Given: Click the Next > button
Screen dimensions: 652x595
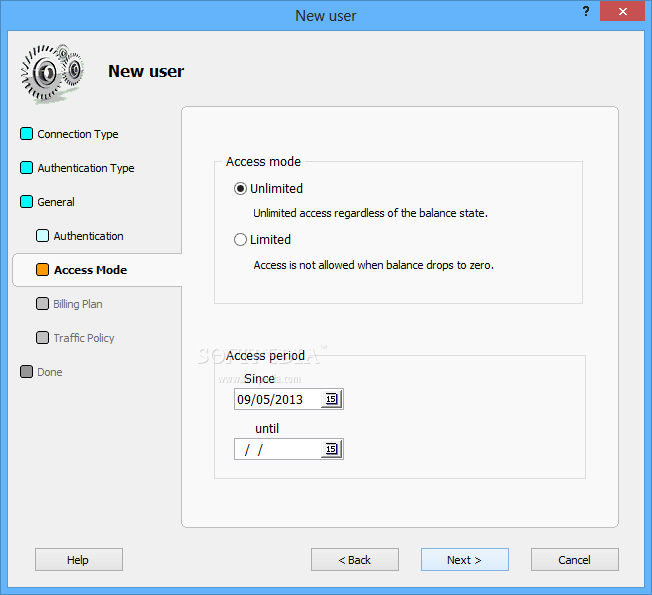Looking at the screenshot, I should 464,560.
